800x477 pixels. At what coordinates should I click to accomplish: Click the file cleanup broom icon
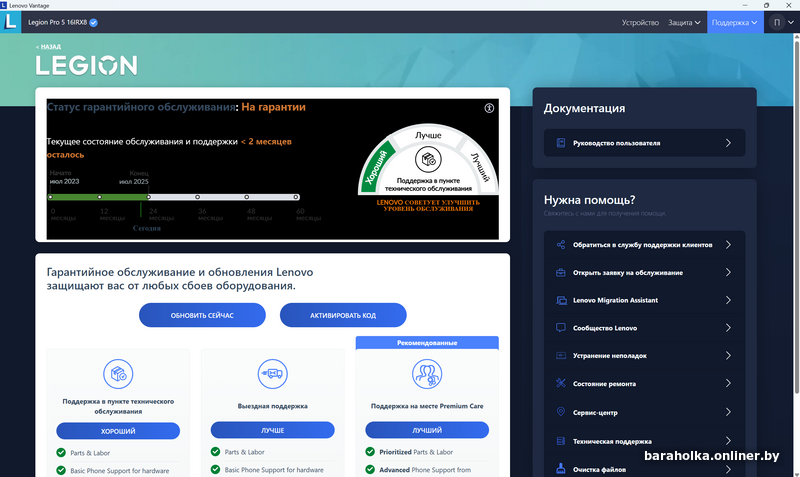560,468
